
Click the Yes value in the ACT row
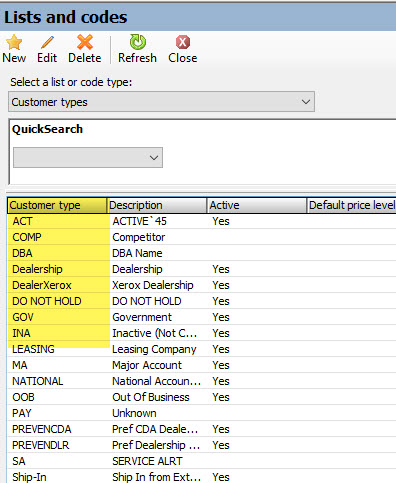(221, 221)
